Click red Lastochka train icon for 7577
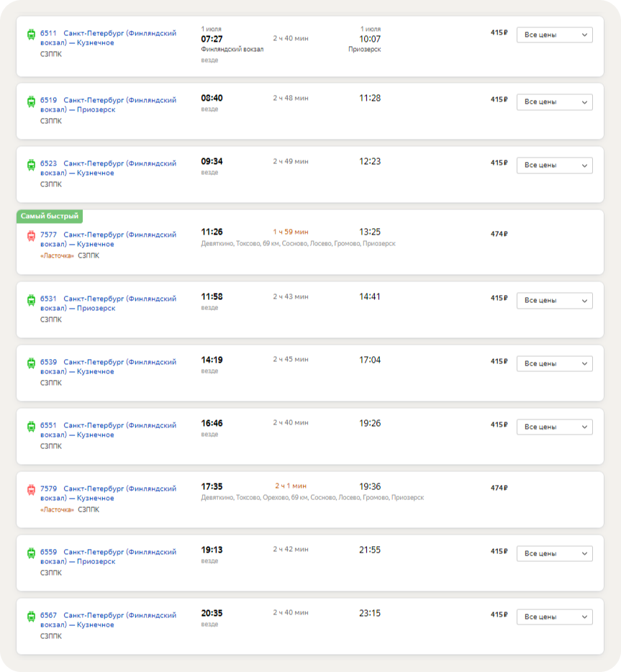 31,235
